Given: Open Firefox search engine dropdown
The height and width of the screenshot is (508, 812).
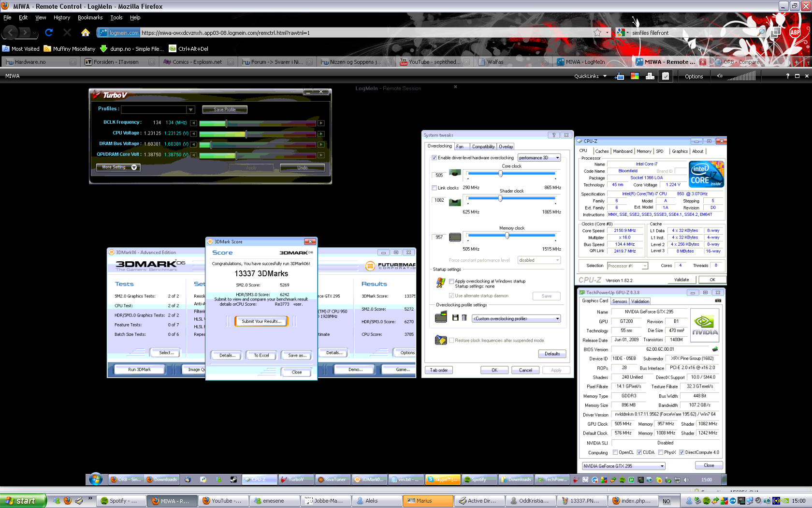Looking at the screenshot, I should click(x=623, y=32).
